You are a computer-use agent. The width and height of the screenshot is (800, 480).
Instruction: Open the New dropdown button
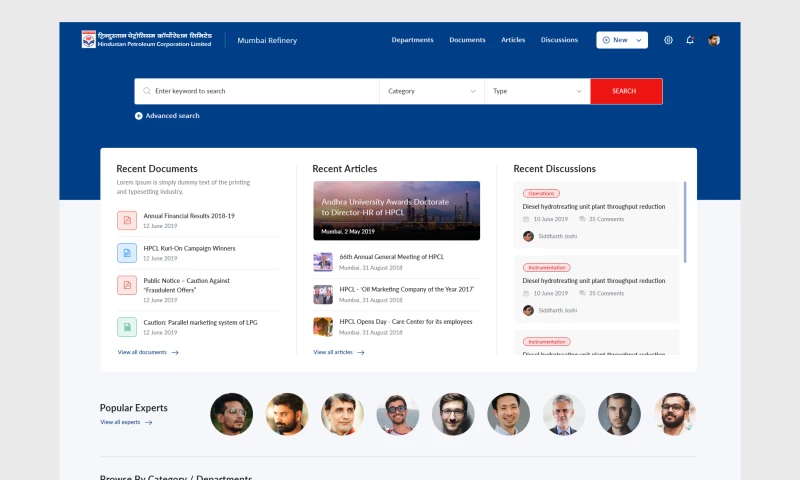[x=622, y=40]
